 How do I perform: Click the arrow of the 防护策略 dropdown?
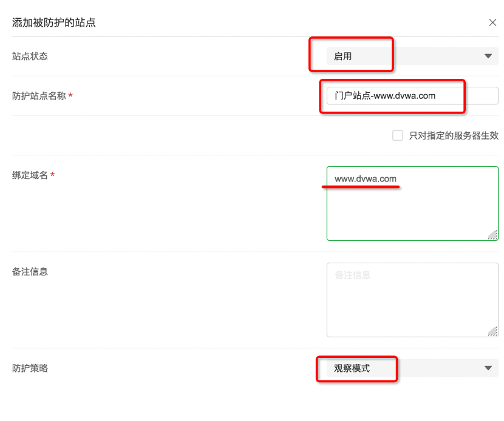[x=488, y=368]
